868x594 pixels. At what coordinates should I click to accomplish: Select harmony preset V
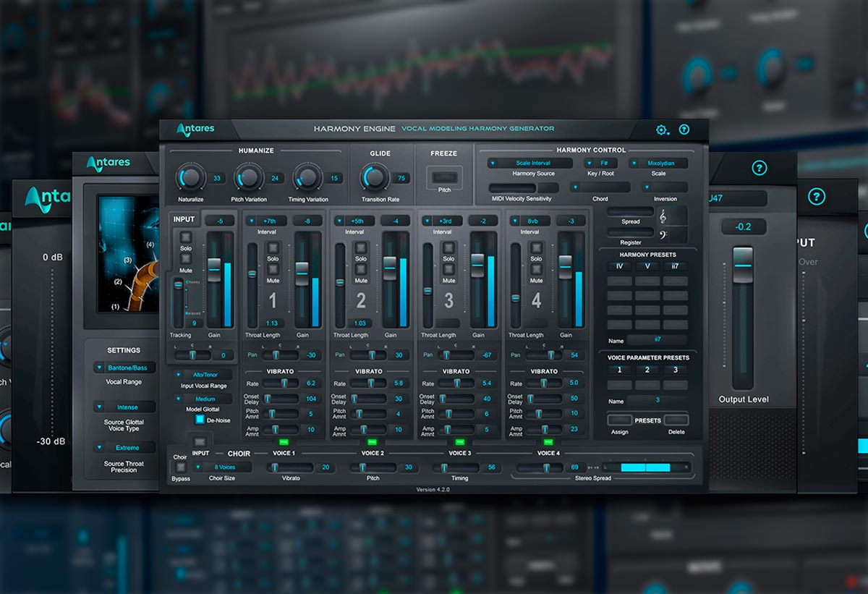pyautogui.click(x=647, y=266)
